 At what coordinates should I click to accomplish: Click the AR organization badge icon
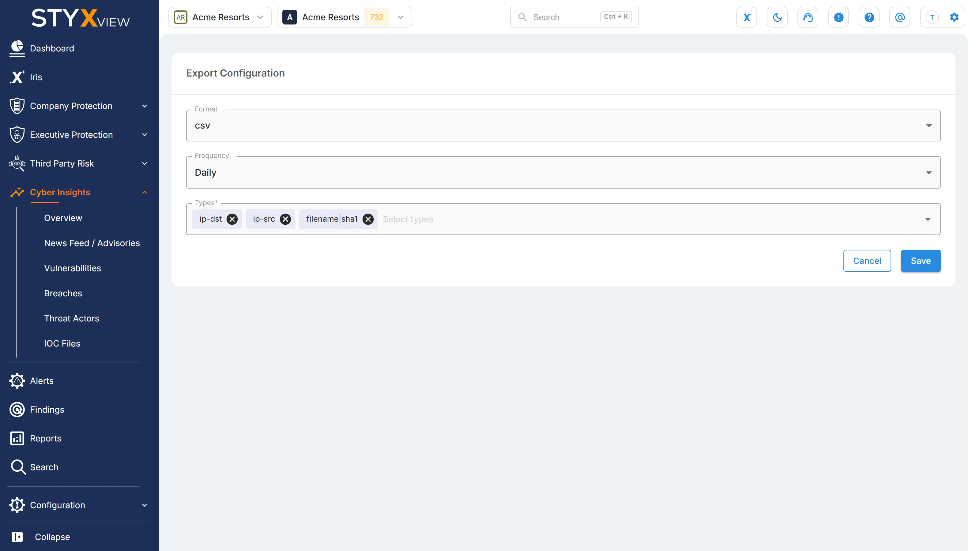pyautogui.click(x=181, y=17)
